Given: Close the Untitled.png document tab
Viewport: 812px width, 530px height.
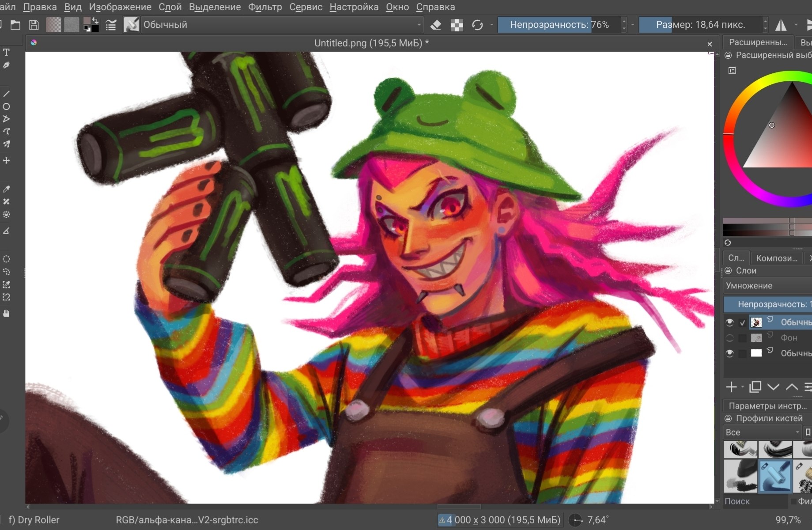Looking at the screenshot, I should 710,44.
